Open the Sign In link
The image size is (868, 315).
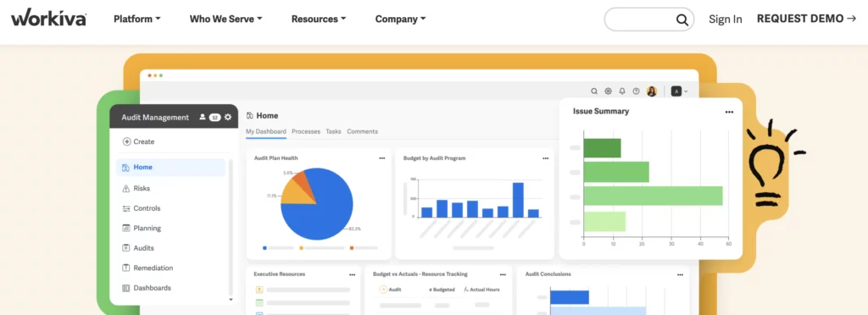(726, 19)
